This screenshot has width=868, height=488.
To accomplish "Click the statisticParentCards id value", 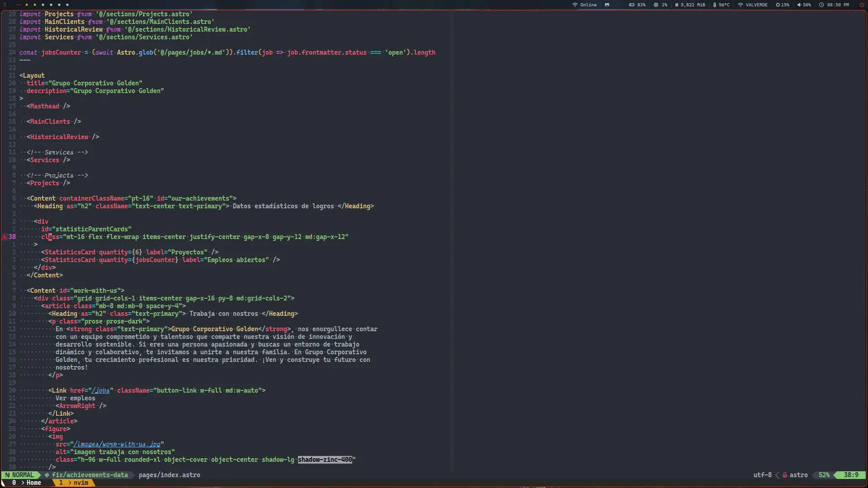I will click(x=92, y=229).
